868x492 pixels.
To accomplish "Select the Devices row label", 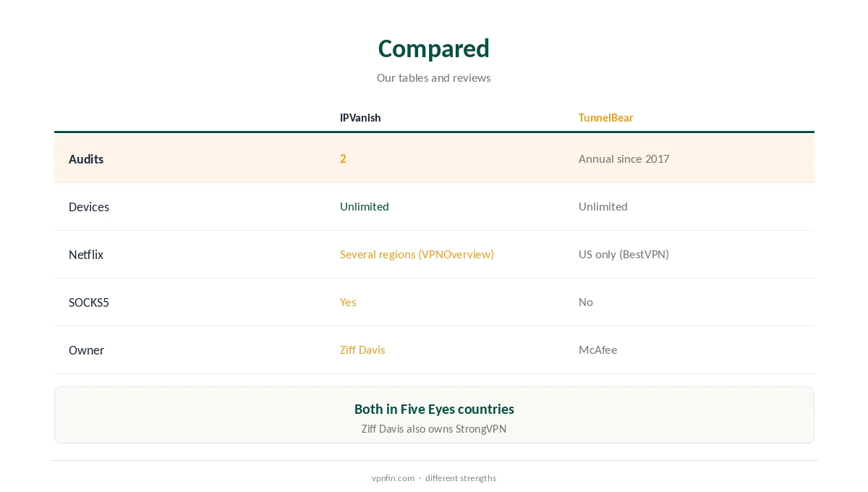I will coord(89,207).
